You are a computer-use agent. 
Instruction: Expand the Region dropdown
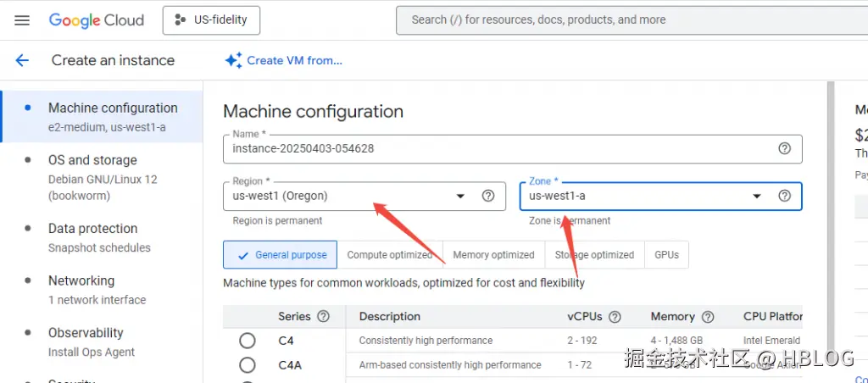pos(460,196)
